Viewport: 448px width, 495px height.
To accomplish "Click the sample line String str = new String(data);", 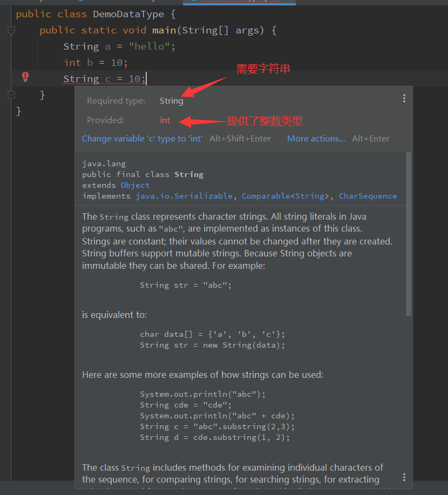I will (212, 345).
